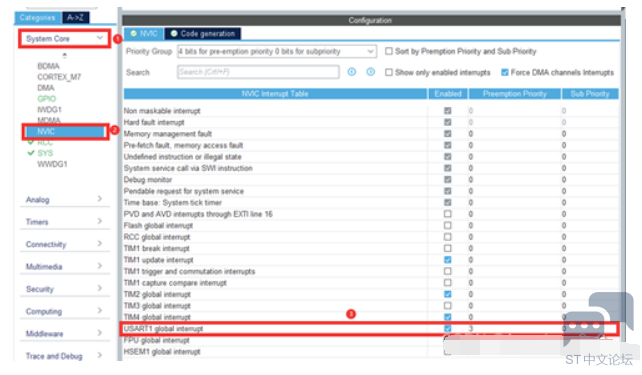The image size is (642, 375).
Task: Select Undefined instruction or illegal state row
Action: pyautogui.click(x=371, y=156)
